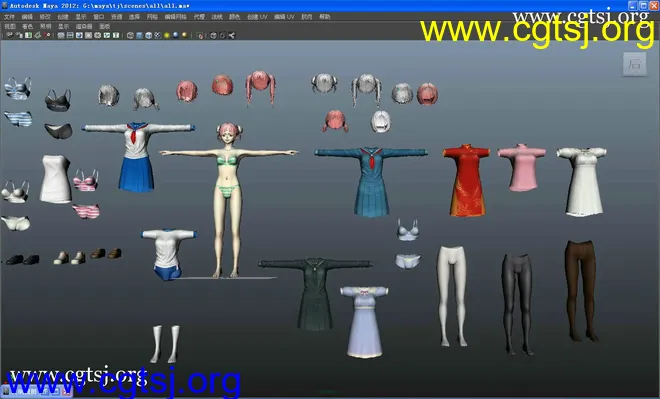Image resolution: width=660 pixels, height=399 pixels.
Task: Toggle the gate mask icon
Action: click(x=88, y=35)
